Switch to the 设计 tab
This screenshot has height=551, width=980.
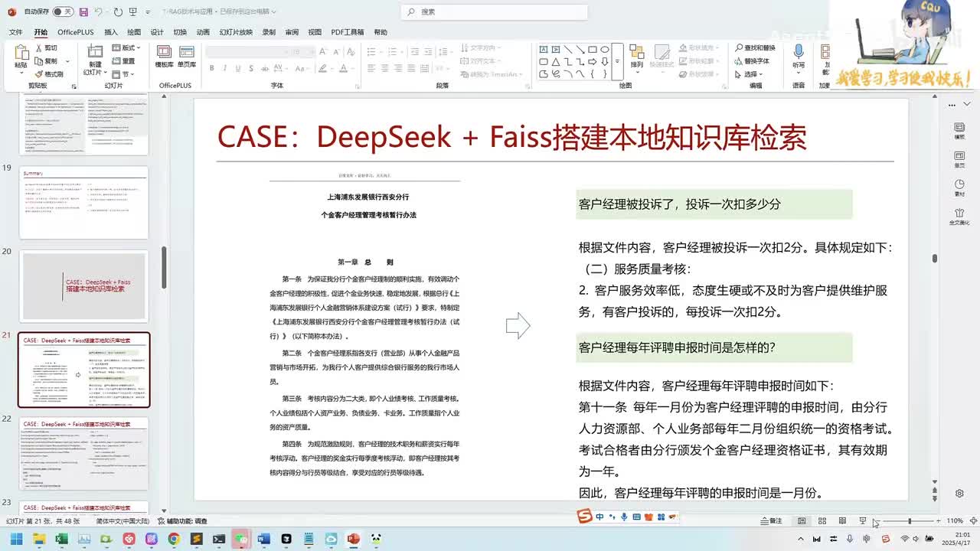click(157, 32)
